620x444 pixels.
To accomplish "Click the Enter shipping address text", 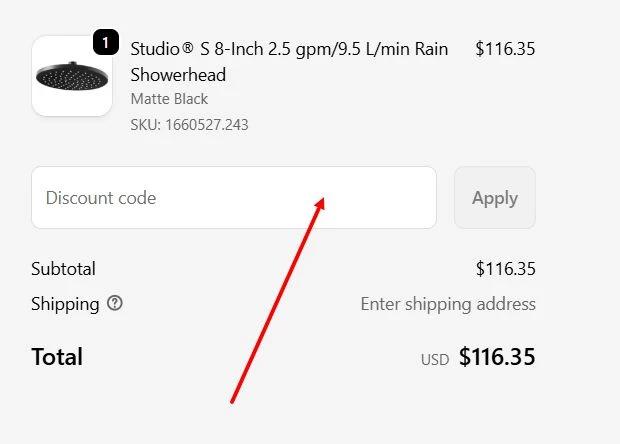I will (448, 304).
